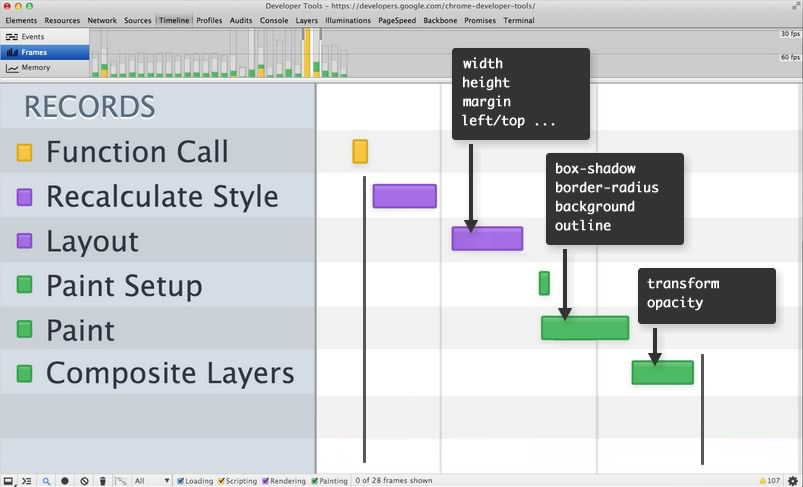The width and height of the screenshot is (803, 487).
Task: Open settings via the gear icon
Action: coord(792,481)
